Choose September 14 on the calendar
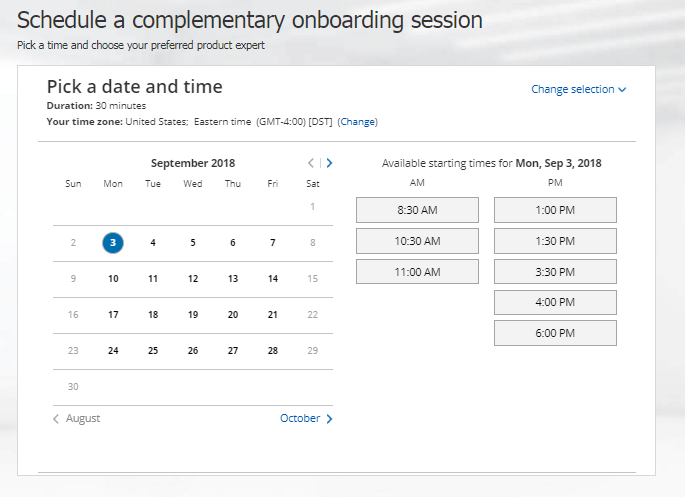The height and width of the screenshot is (497, 685). click(273, 279)
